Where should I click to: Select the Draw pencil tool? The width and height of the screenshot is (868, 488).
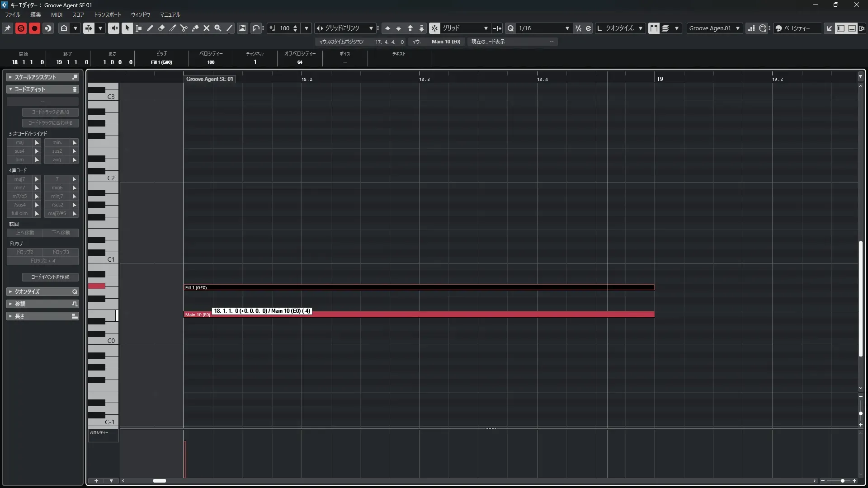[150, 28]
